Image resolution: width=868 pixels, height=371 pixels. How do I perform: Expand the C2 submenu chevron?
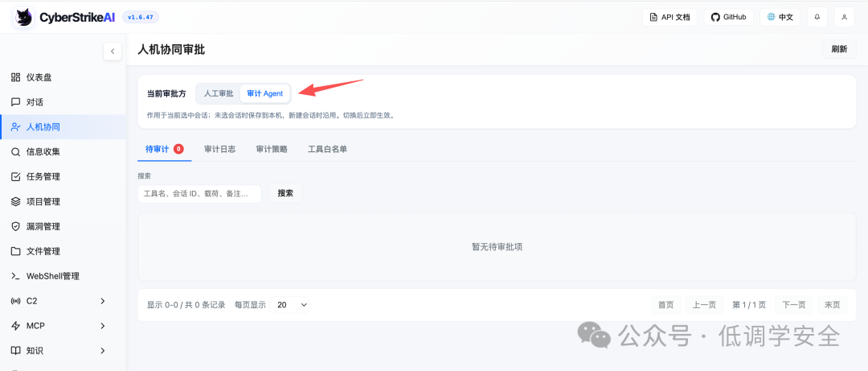102,301
